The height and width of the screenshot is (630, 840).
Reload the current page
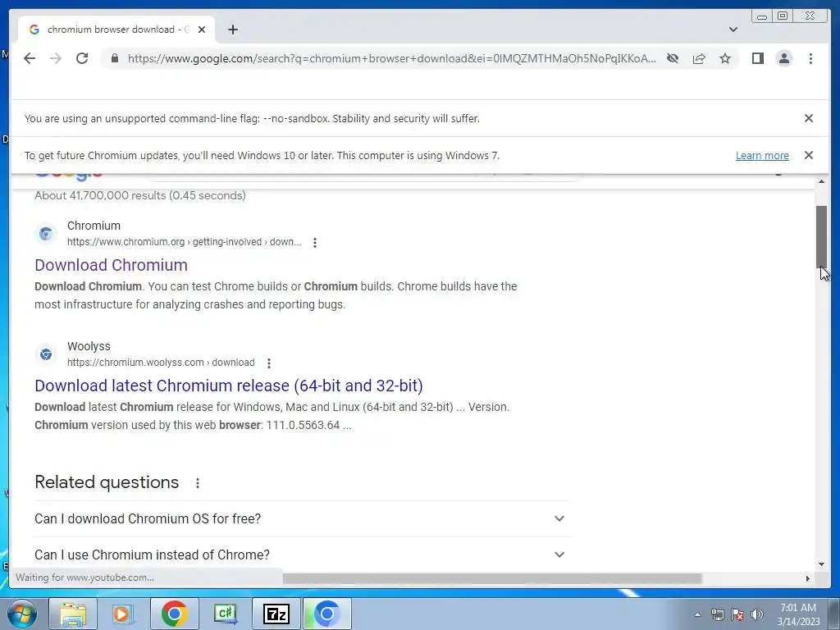82,58
